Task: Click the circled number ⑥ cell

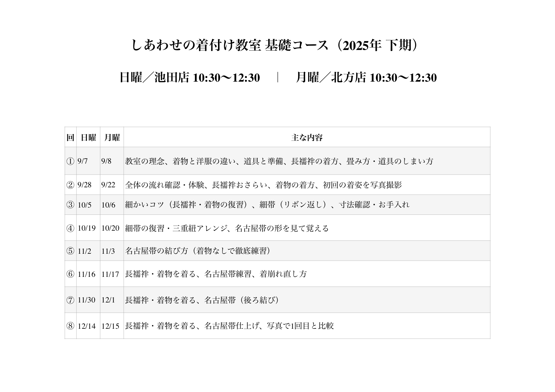Action: click(x=70, y=274)
